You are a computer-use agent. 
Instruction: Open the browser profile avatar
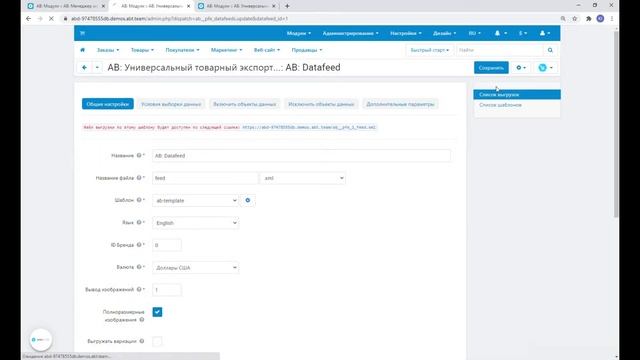[x=600, y=19]
